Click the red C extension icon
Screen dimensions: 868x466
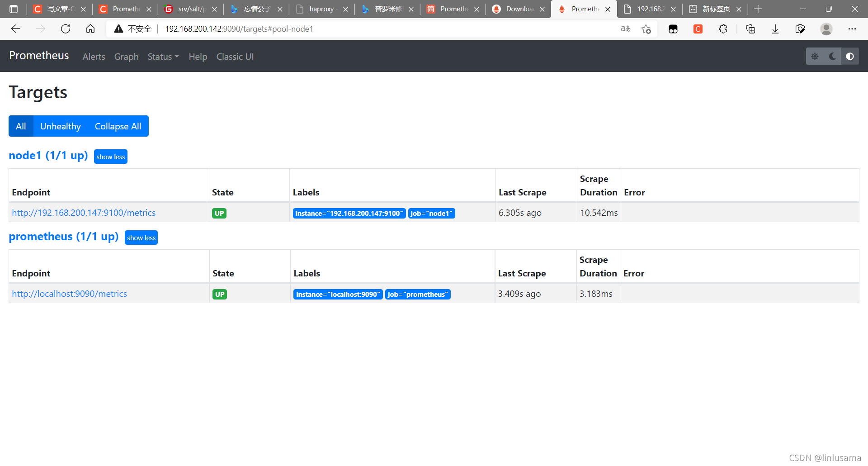pos(698,29)
